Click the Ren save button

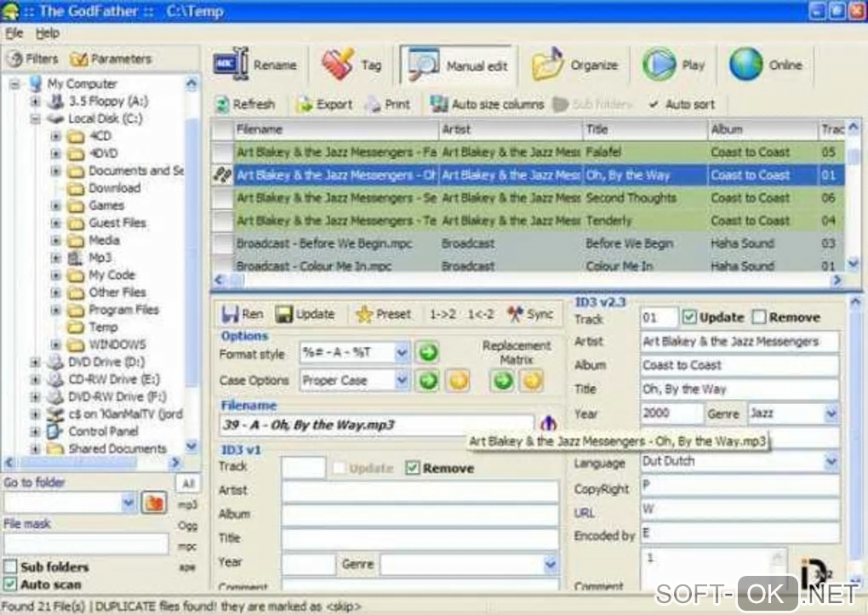coord(242,315)
